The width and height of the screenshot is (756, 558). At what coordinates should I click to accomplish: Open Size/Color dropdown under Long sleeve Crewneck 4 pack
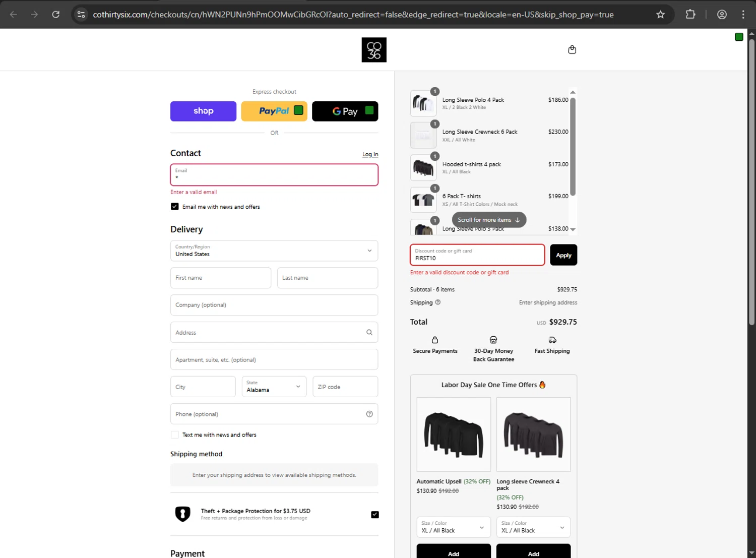point(533,527)
